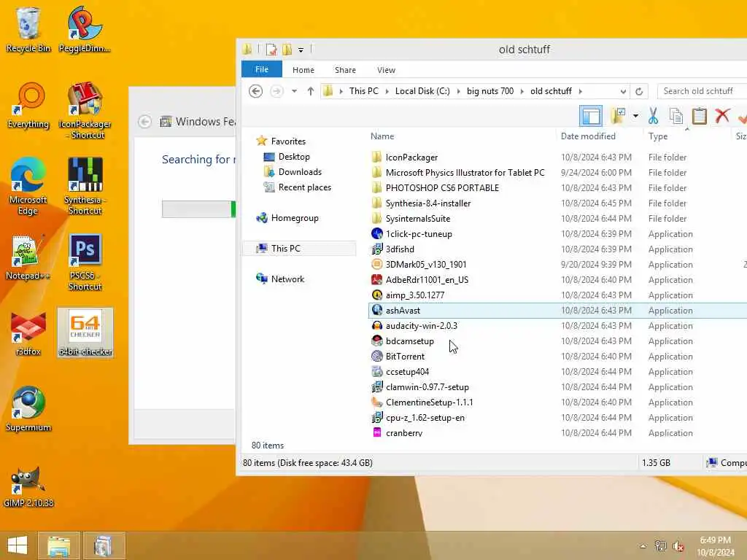Open the Everything search shortcut
This screenshot has width=747, height=560.
coord(28,106)
